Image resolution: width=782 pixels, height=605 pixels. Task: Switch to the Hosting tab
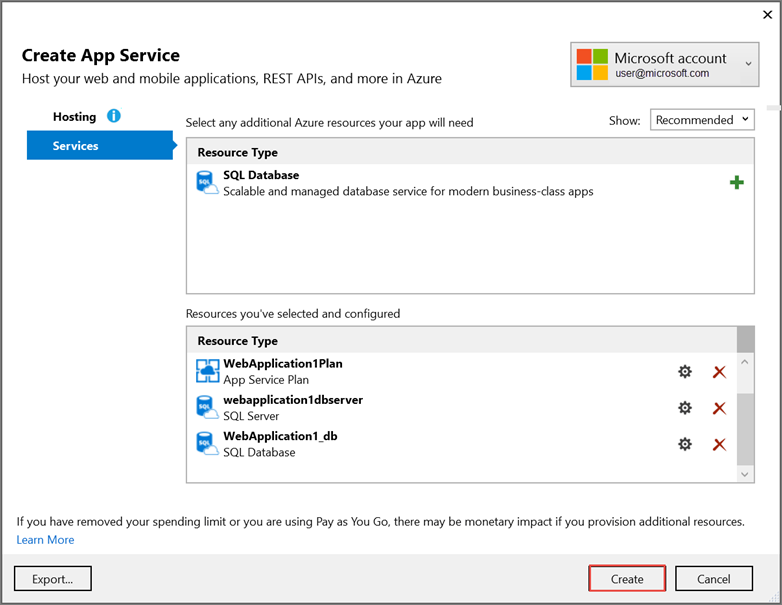point(74,117)
